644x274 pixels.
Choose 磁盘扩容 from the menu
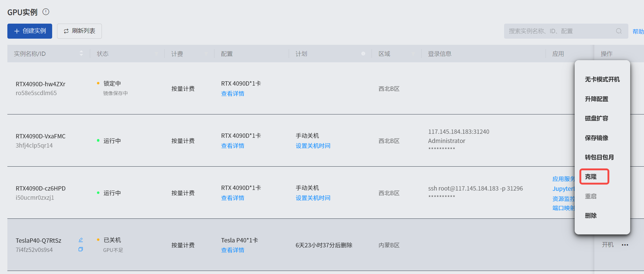(596, 118)
